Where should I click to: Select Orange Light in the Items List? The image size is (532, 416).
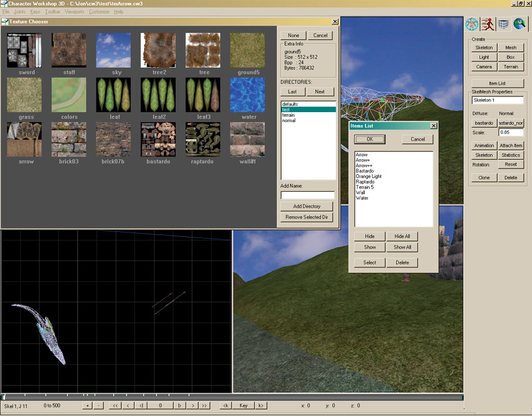click(x=368, y=176)
